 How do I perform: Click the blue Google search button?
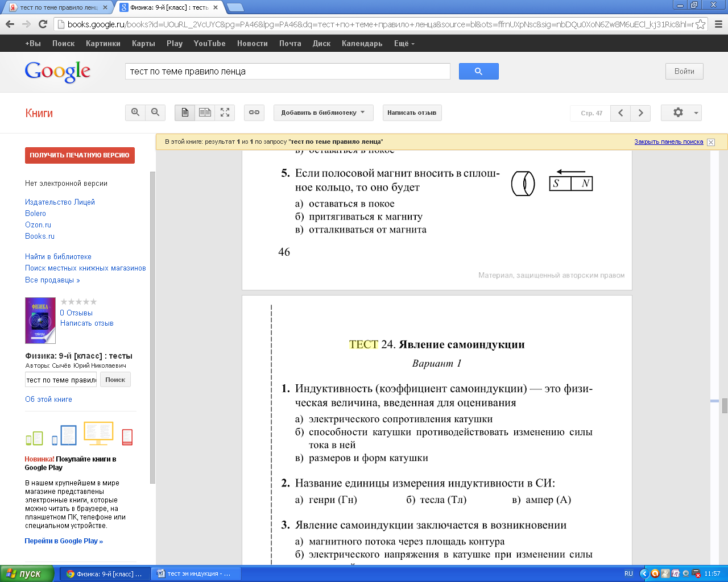[x=478, y=71]
